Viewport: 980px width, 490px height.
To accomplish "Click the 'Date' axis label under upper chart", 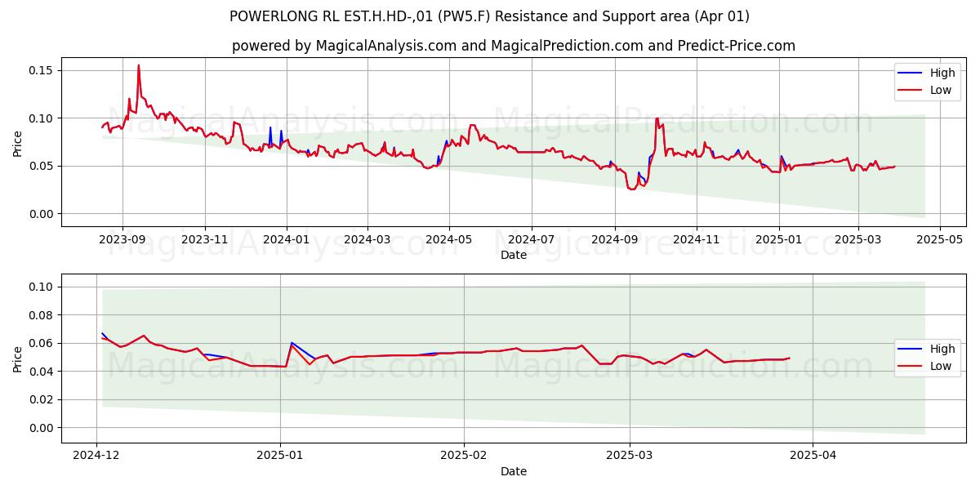I will pos(514,256).
